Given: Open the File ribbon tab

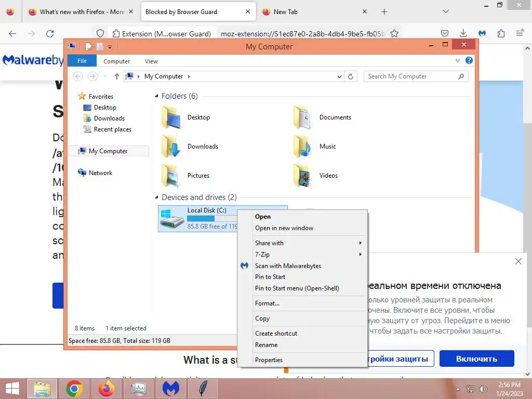Looking at the screenshot, I should (x=82, y=61).
